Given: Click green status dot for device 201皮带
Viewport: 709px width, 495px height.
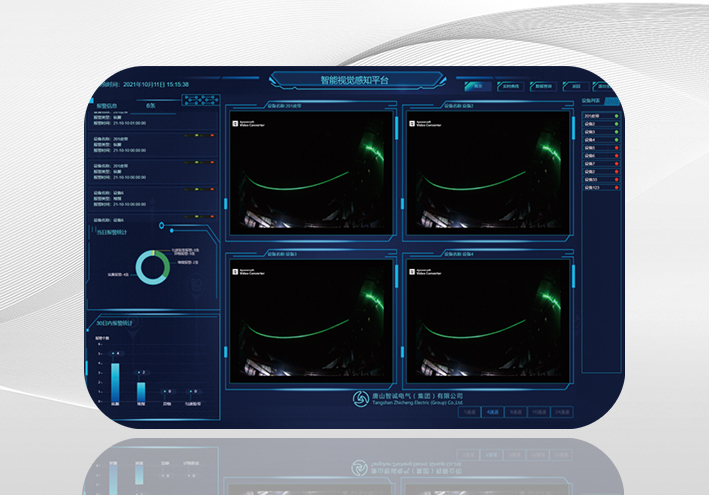Looking at the screenshot, I should (617, 116).
